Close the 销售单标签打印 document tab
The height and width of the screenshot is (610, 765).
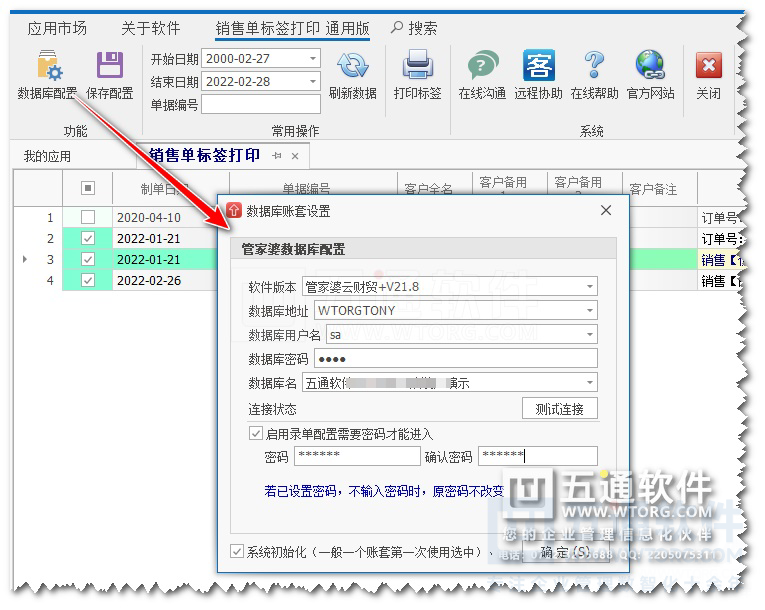click(x=295, y=156)
